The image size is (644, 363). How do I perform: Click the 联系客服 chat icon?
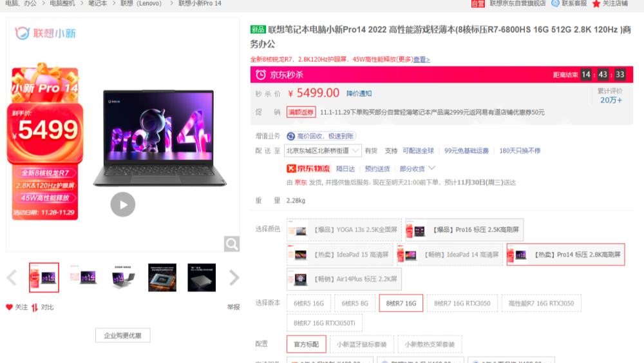click(x=555, y=3)
